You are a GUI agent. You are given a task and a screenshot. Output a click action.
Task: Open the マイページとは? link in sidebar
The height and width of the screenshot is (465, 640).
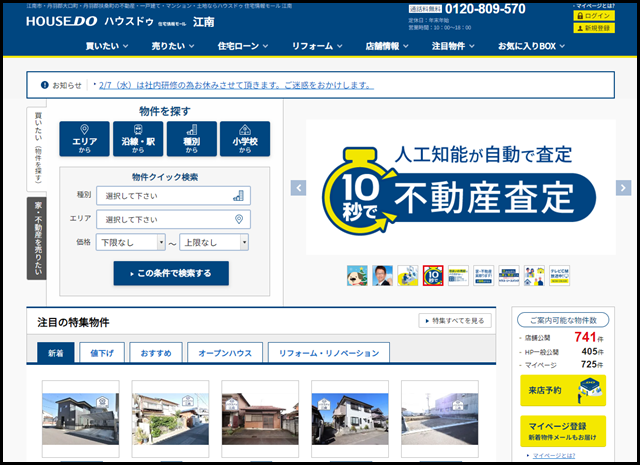(554, 456)
